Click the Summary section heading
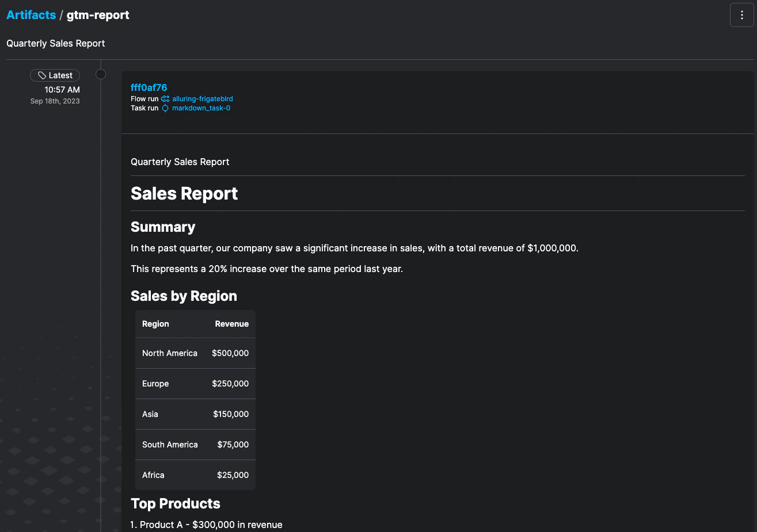Image resolution: width=757 pixels, height=532 pixels. point(163,227)
